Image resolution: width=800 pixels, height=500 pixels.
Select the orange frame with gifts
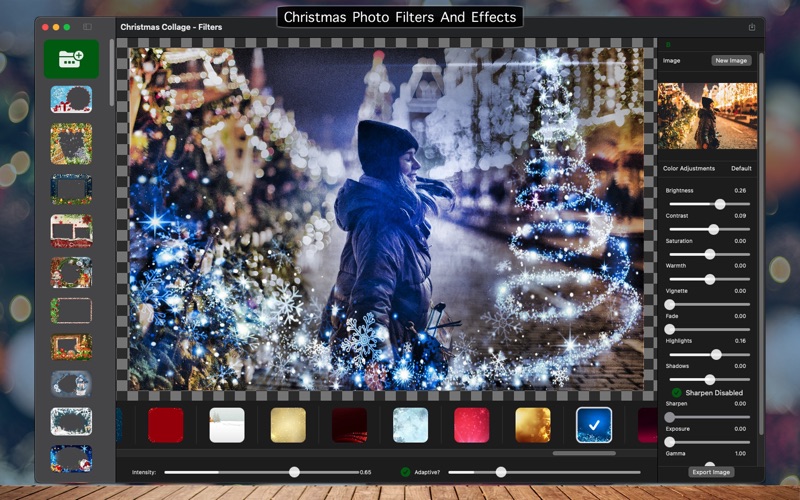[x=71, y=347]
